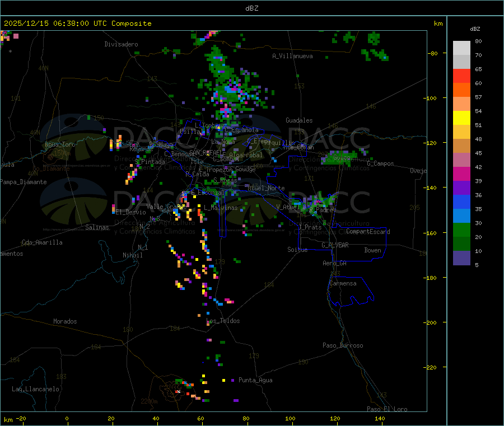Click the G_Campos map label
This screenshot has width=504, height=426.
tap(381, 163)
